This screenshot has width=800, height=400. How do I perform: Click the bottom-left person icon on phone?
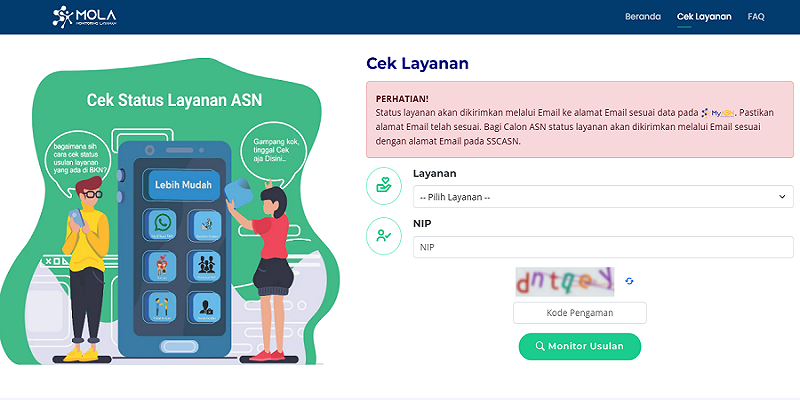click(162, 305)
